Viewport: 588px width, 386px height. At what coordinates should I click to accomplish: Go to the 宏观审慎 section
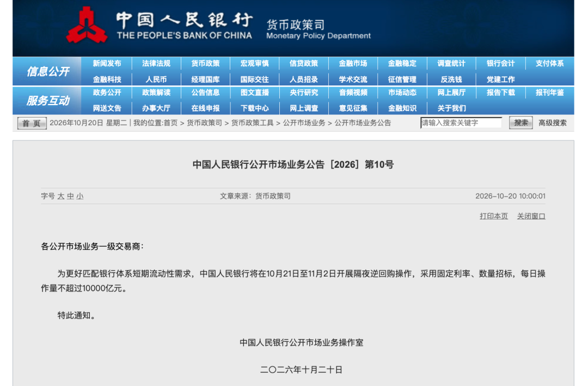[255, 63]
